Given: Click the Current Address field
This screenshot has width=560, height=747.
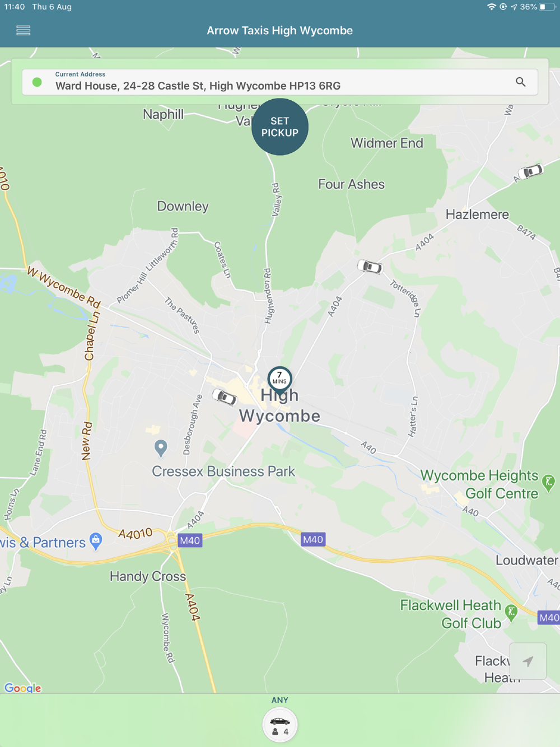Looking at the screenshot, I should pos(280,82).
